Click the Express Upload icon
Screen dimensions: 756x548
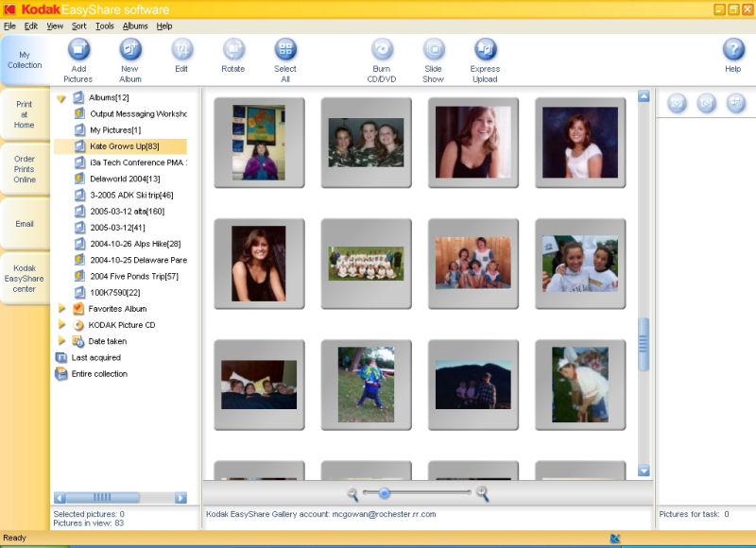(x=486, y=50)
